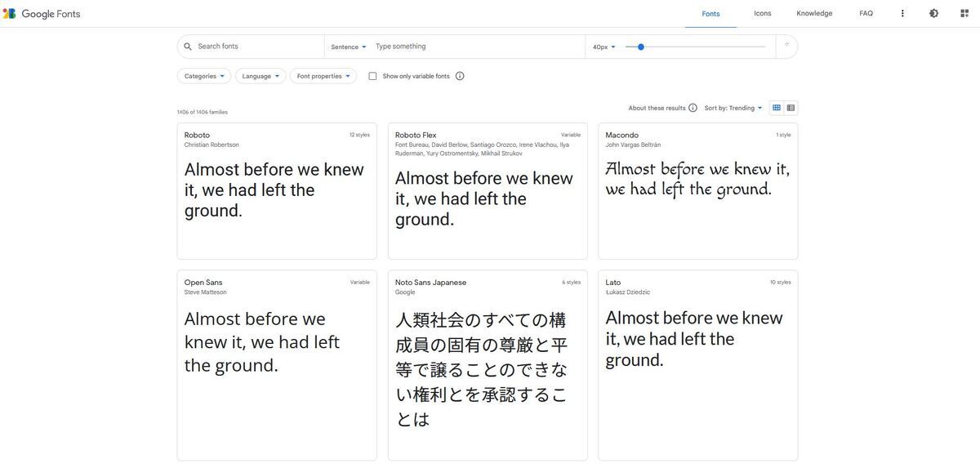The height and width of the screenshot is (468, 980).
Task: Open the three-dot more options menu
Action: [902, 14]
